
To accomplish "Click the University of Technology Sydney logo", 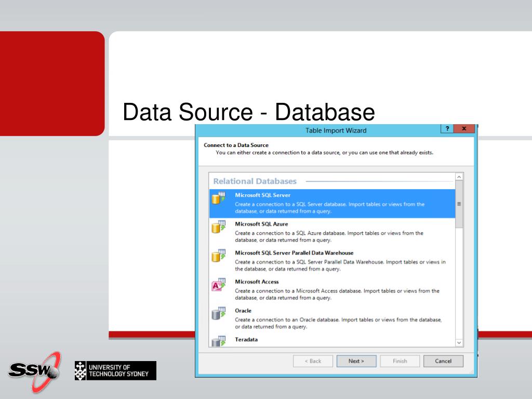I will click(116, 370).
